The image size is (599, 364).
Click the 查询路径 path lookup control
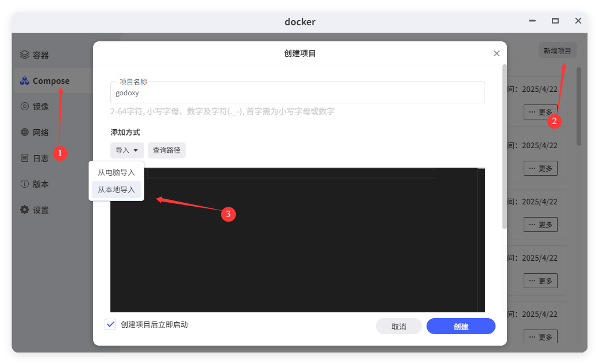pyautogui.click(x=166, y=150)
